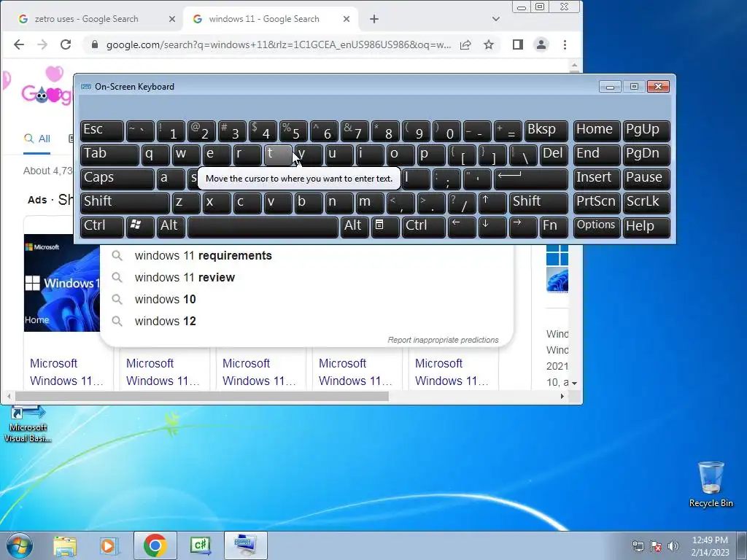Open a new Chrome tab

point(374,19)
